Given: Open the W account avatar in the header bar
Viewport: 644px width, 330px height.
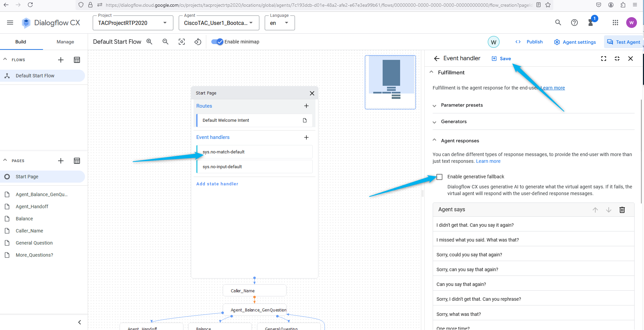Looking at the screenshot, I should tap(632, 23).
